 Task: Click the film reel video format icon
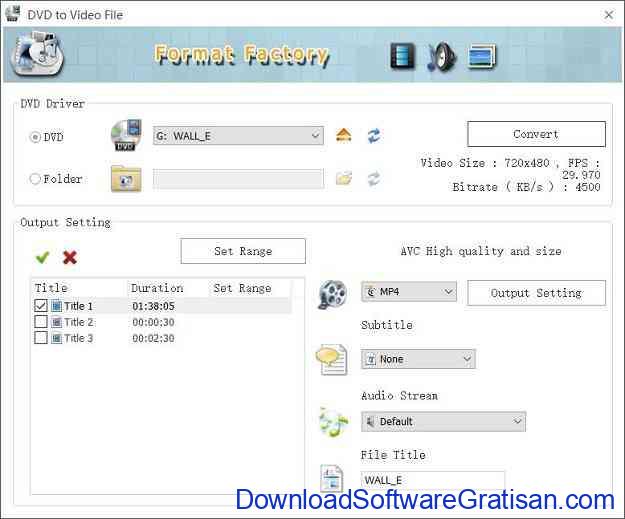[x=333, y=294]
